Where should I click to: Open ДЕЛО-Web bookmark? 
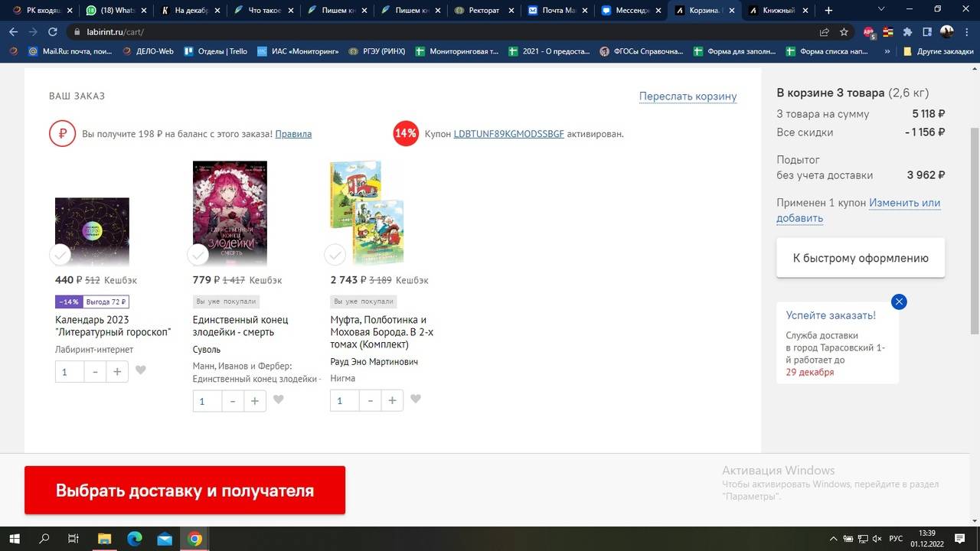148,51
